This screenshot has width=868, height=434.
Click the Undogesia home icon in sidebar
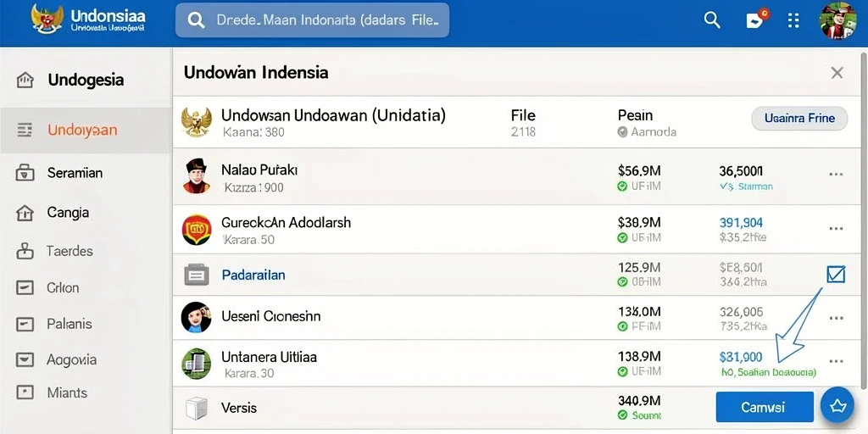(25, 81)
